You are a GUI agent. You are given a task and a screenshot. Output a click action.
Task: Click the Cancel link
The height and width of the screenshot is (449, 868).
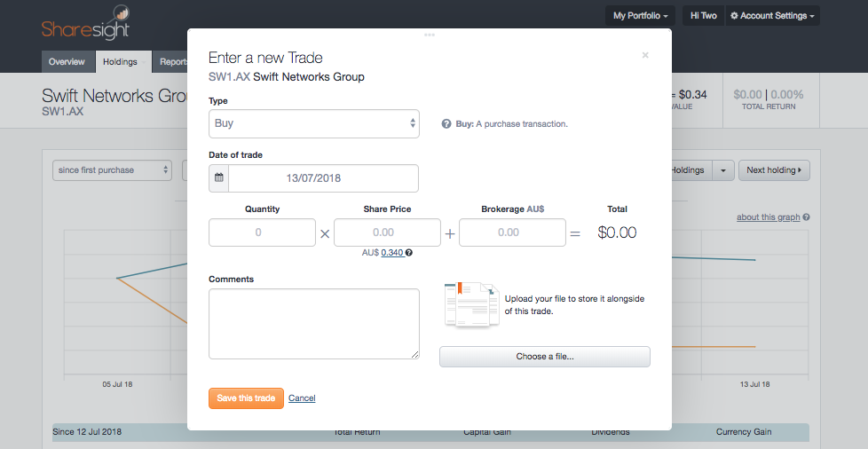point(302,398)
